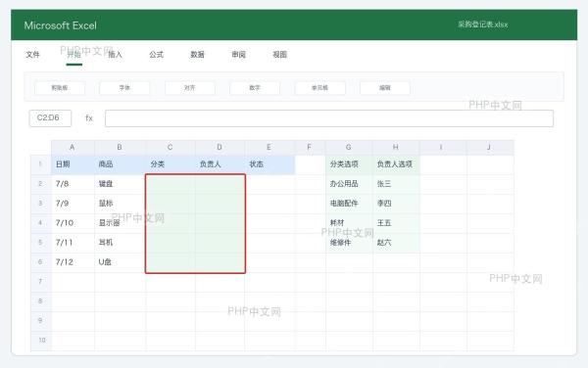This screenshot has height=368, width=588.
Task: Open the 字体 group button
Action: (x=124, y=88)
